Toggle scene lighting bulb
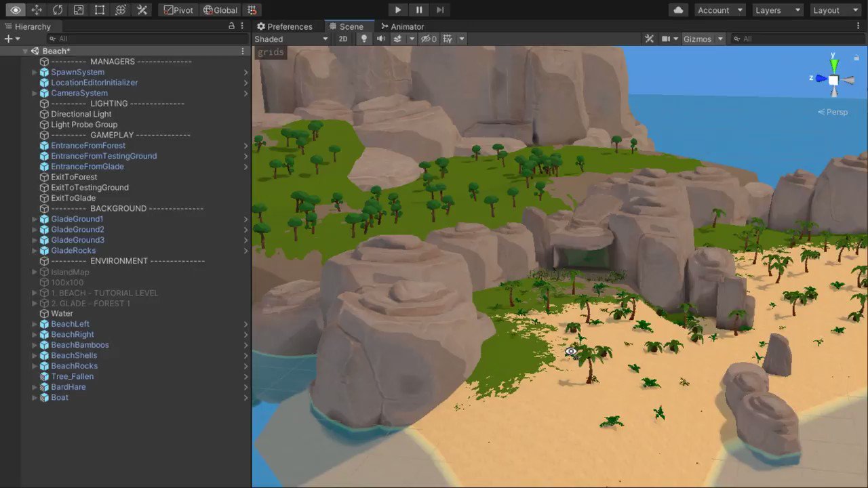The image size is (868, 488). coord(364,39)
